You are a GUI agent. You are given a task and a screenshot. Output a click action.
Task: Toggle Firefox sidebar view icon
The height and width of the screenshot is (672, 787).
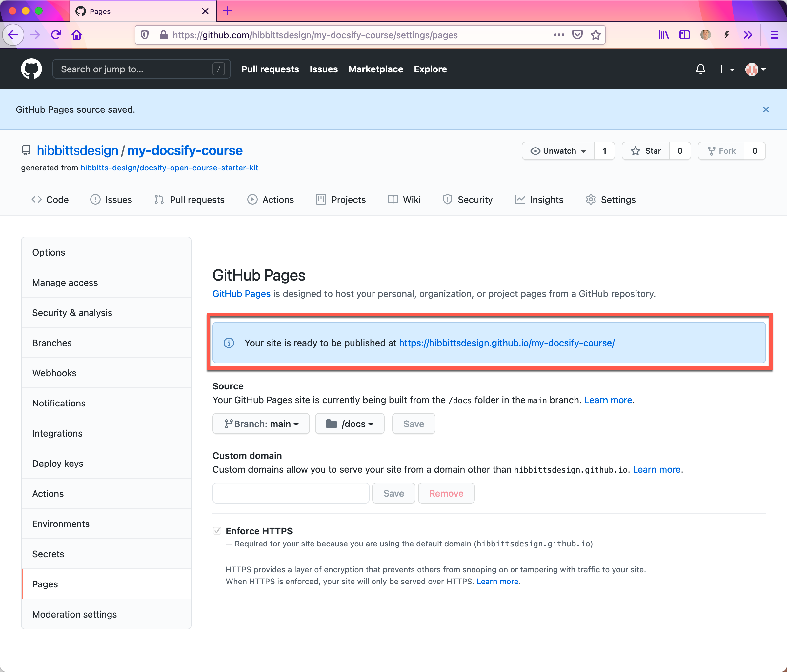click(684, 35)
